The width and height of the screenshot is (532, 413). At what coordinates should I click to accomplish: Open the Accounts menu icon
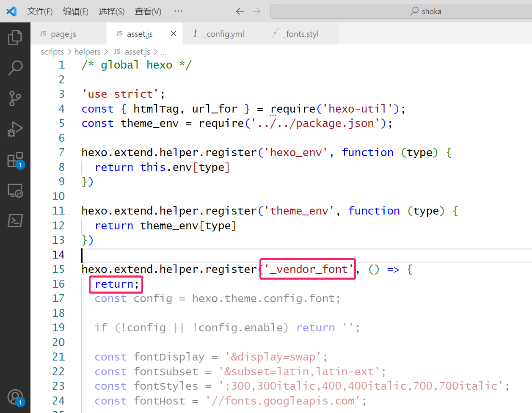[15, 397]
